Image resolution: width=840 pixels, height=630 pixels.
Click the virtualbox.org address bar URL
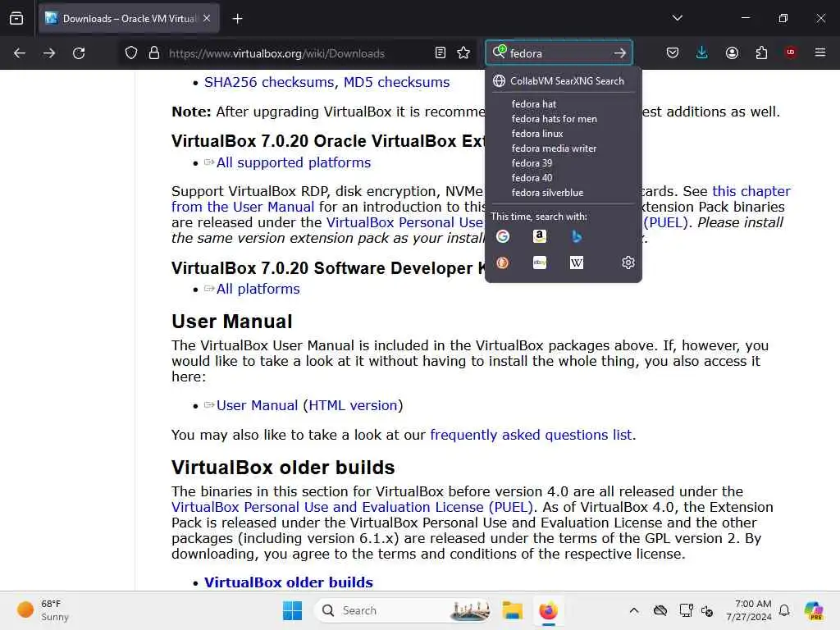(x=276, y=53)
